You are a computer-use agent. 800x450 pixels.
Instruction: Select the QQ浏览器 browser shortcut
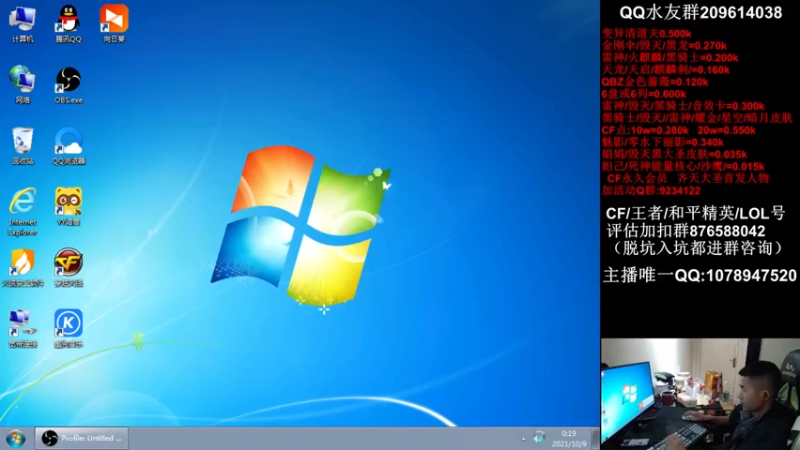coord(68,145)
